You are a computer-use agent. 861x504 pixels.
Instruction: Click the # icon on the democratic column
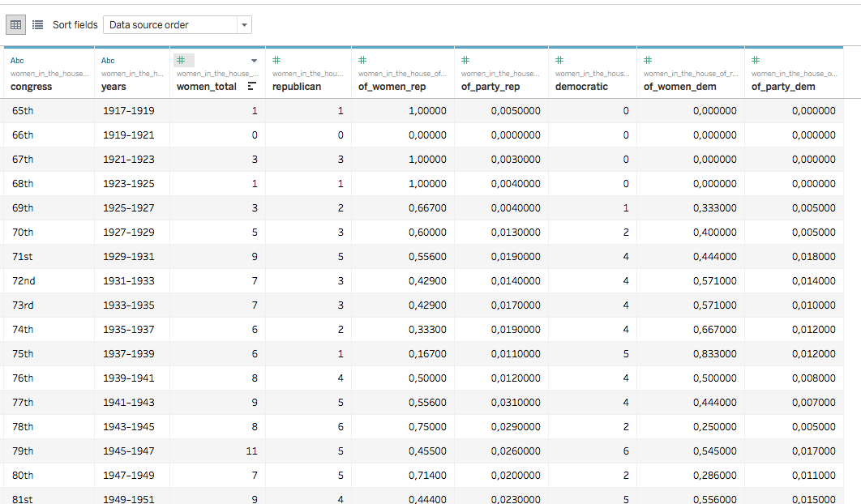[559, 60]
